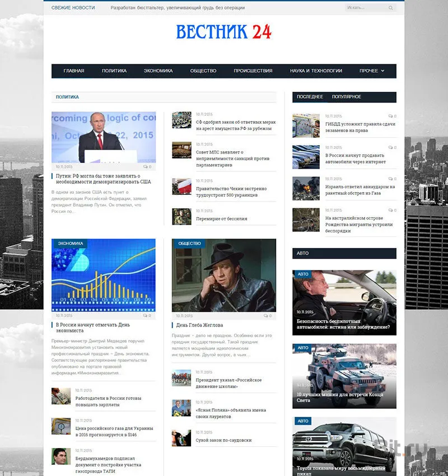Open the armored vehicle Авто thumbnail
Screen dimensions: 448x476
coord(344,375)
